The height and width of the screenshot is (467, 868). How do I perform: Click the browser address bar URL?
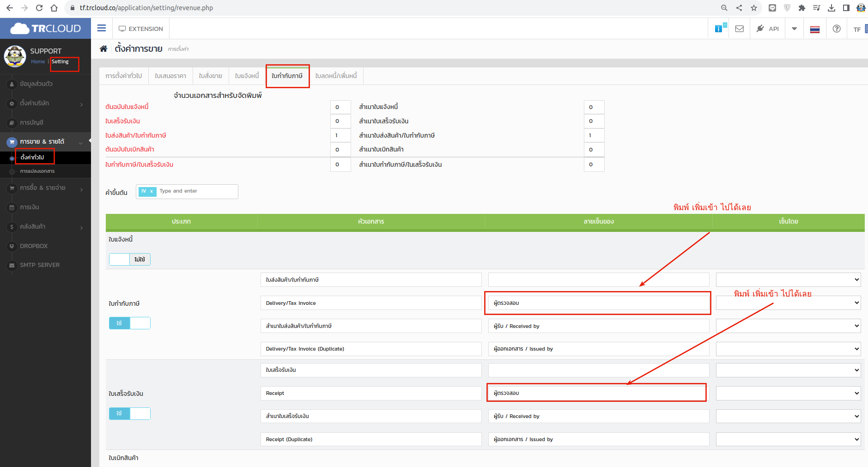[146, 8]
